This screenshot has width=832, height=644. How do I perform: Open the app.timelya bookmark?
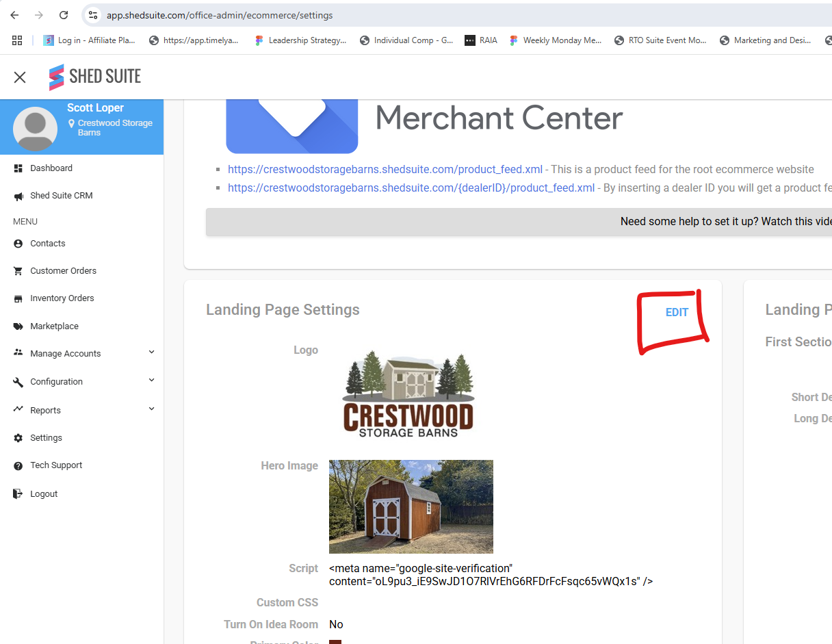click(194, 40)
